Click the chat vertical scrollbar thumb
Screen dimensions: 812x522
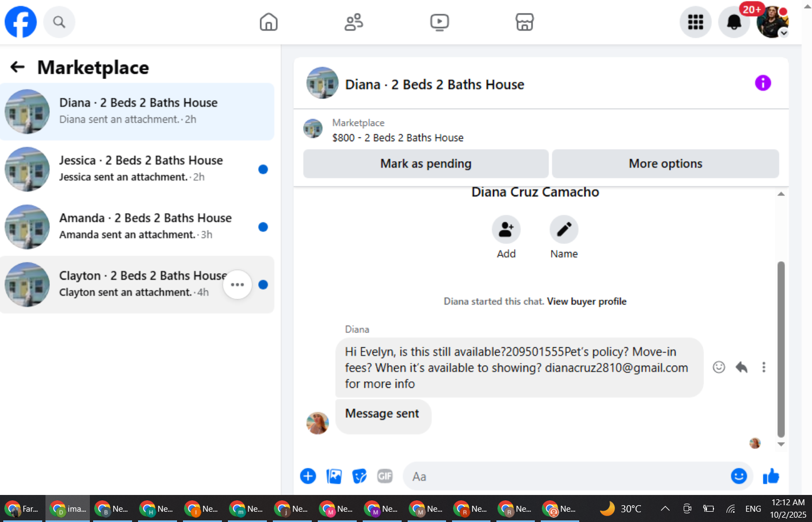click(781, 349)
